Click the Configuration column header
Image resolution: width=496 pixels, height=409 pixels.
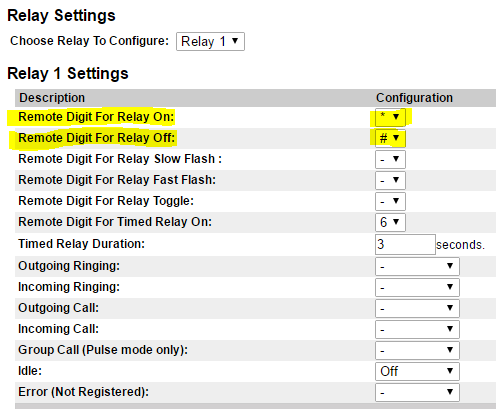[x=414, y=98]
